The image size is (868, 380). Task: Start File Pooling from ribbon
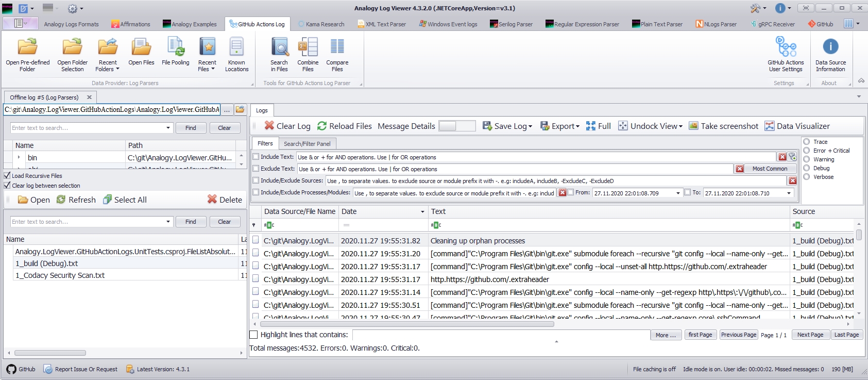tap(175, 52)
